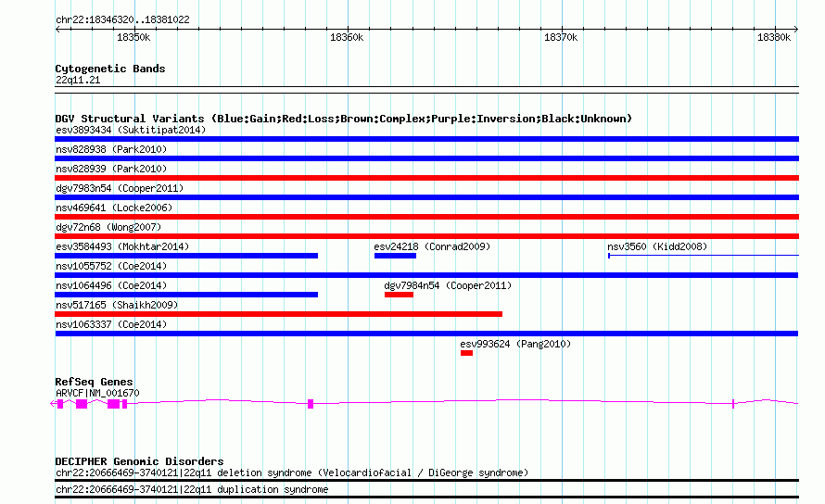Open the esv24218 (Conrad2009) label
Image resolution: width=825 pixels, height=504 pixels.
(x=432, y=246)
